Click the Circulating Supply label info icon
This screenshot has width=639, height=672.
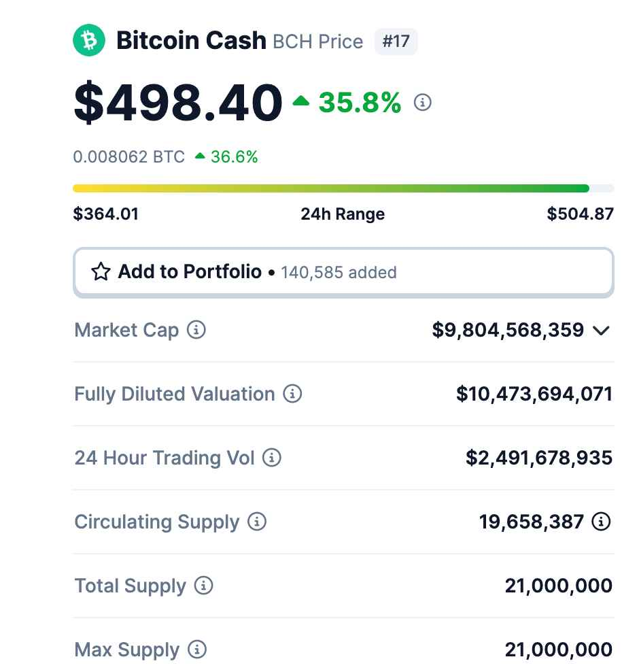pos(257,522)
